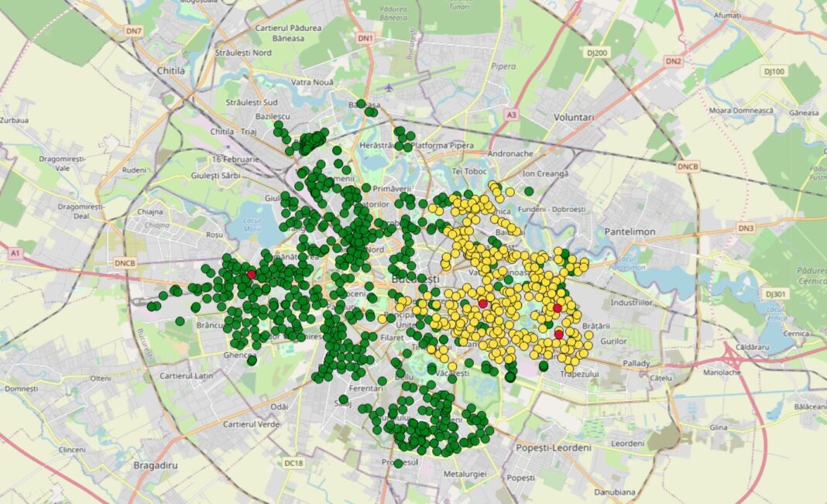Click the isolated green marker near Progresul
The width and height of the screenshot is (827, 504).
[x=398, y=463]
